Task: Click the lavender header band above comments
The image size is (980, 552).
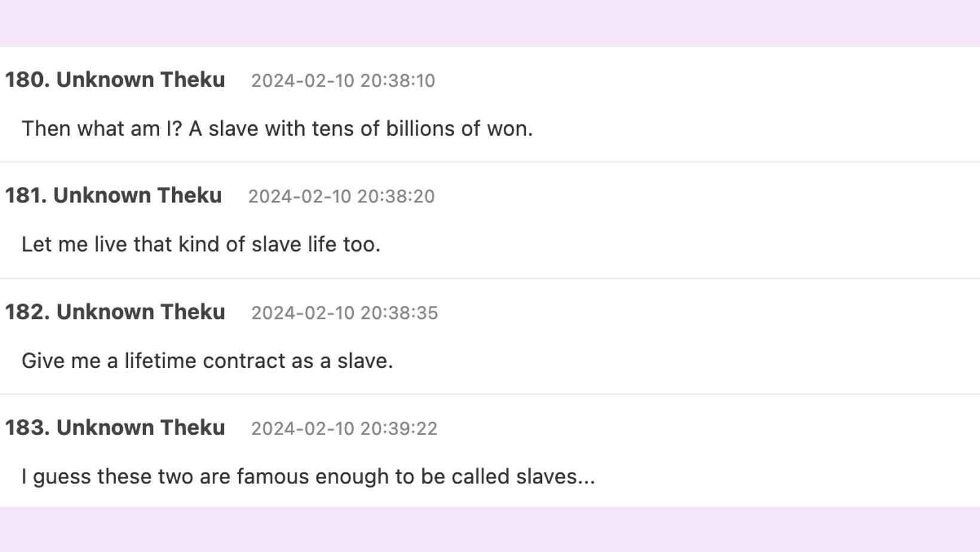Action: 490,23
